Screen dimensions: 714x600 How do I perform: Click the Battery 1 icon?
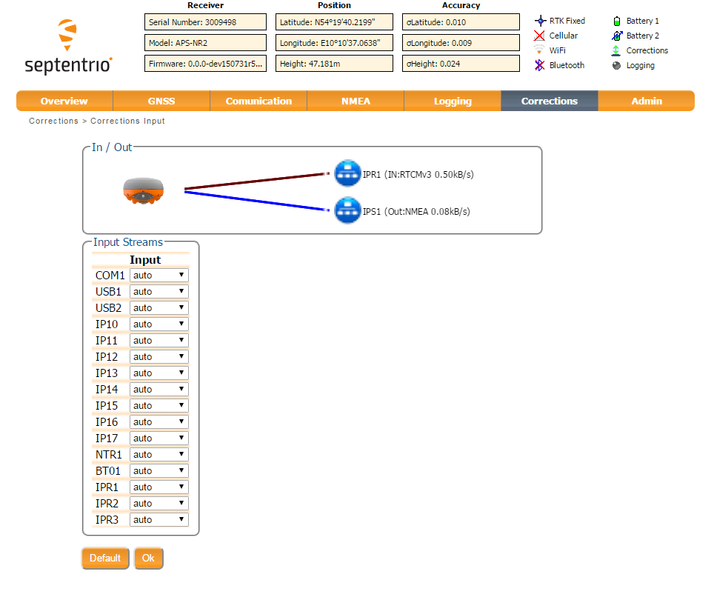(617, 20)
